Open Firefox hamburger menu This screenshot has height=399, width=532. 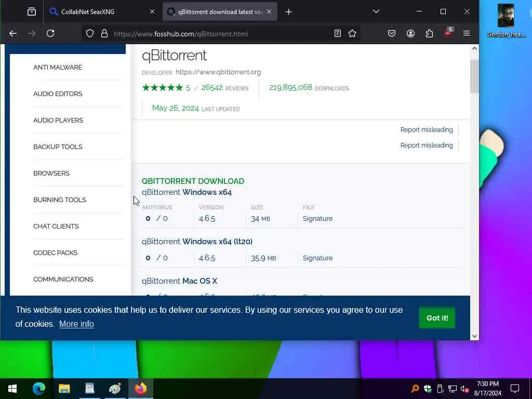[467, 33]
